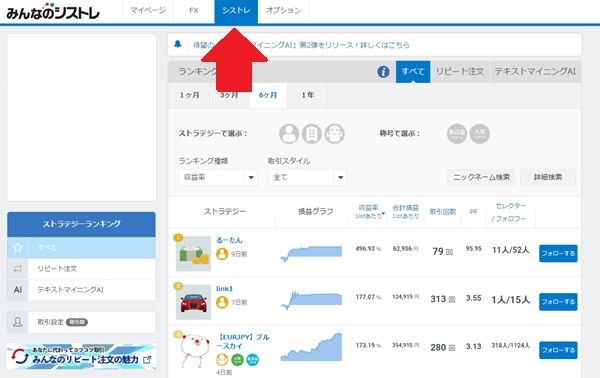
Task: Click the ブルースカイ green 人気 badge
Action: (237, 360)
